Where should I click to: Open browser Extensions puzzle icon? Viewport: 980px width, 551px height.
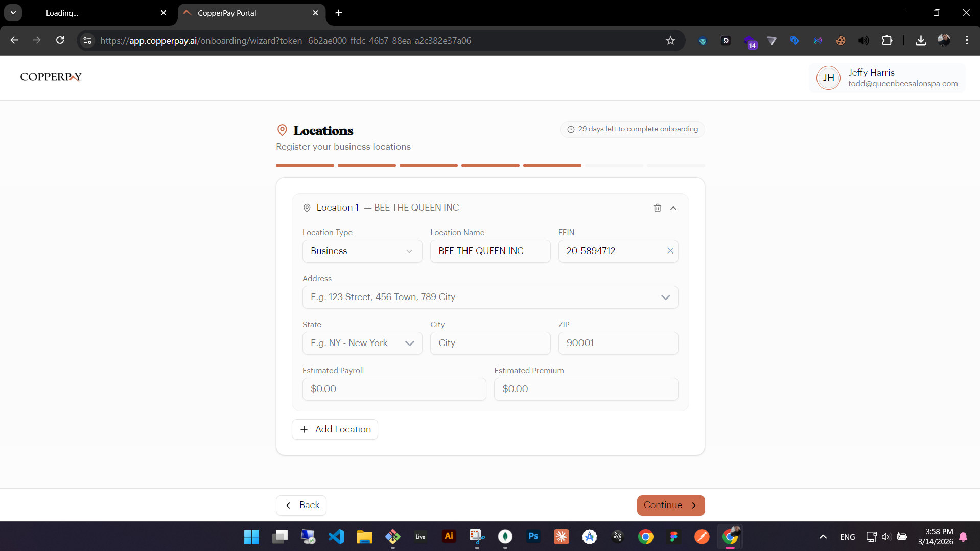point(887,41)
